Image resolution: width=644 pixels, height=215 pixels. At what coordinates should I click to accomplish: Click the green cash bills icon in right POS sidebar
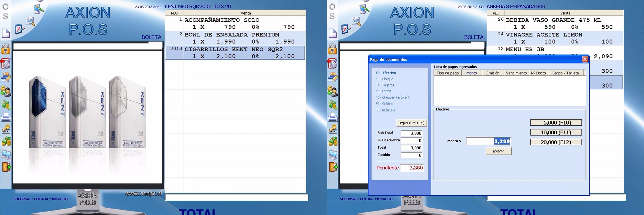(x=333, y=105)
